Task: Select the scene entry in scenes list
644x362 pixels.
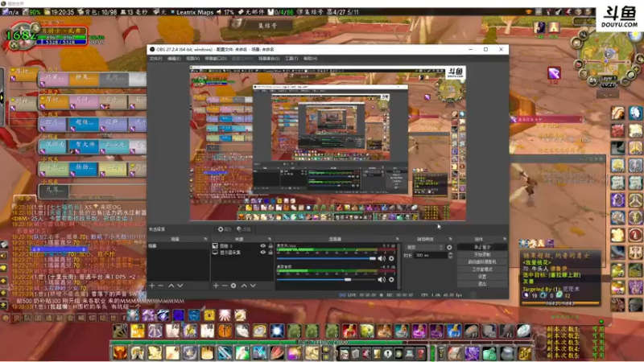Action: pyautogui.click(x=178, y=246)
